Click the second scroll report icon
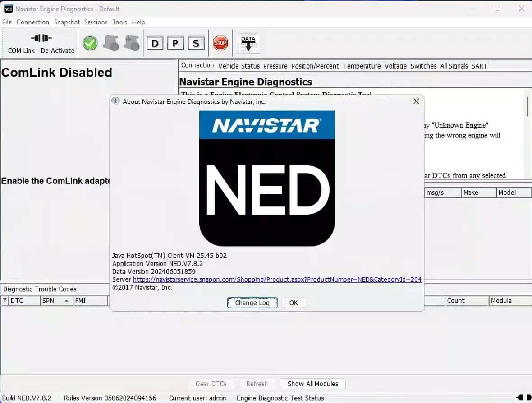This screenshot has width=532, height=403. point(131,43)
